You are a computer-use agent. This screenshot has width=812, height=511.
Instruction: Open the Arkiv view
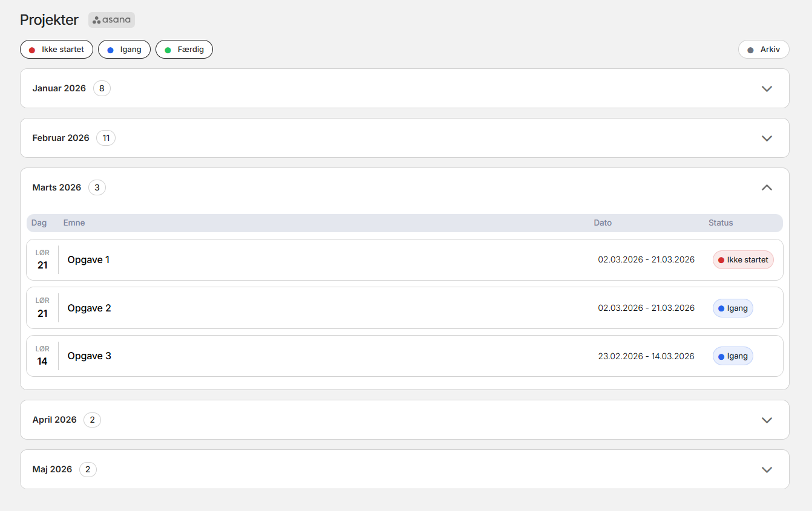(764, 50)
